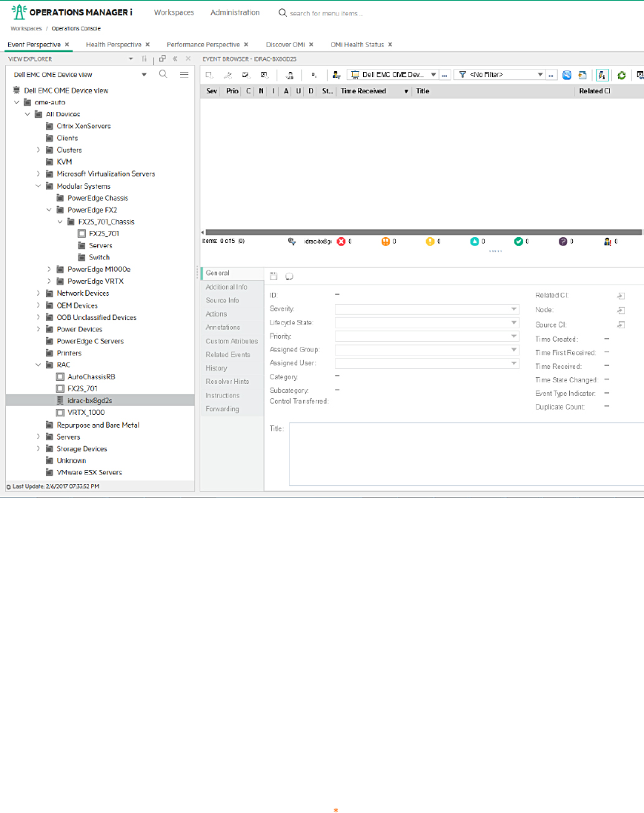Click the blue globe icon in Event Browser toolbar
The image size is (644, 813).
(x=567, y=75)
